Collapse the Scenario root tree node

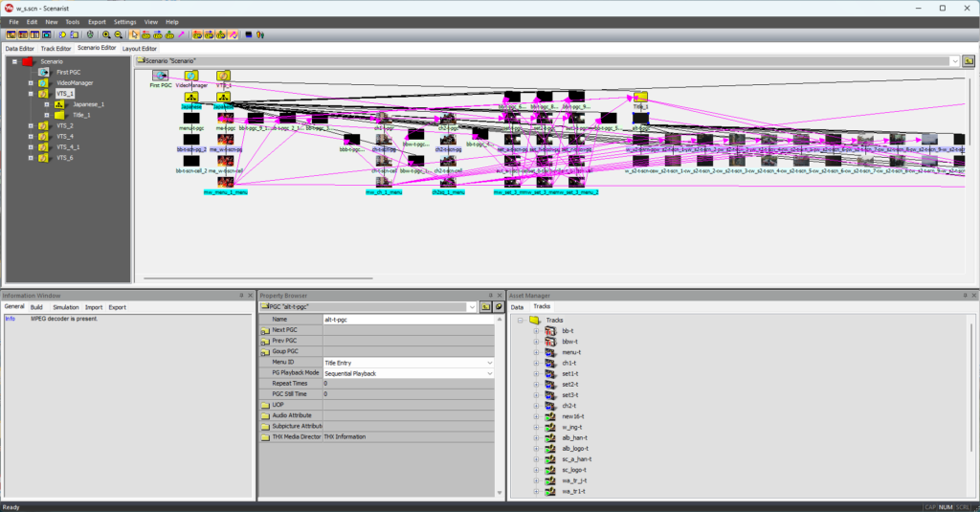coord(14,61)
